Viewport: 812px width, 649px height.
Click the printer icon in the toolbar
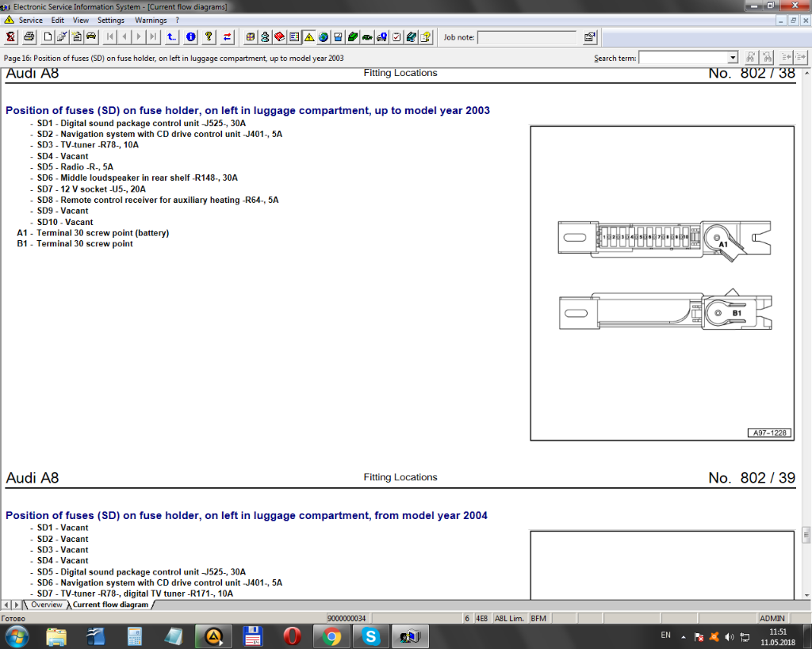coord(29,36)
